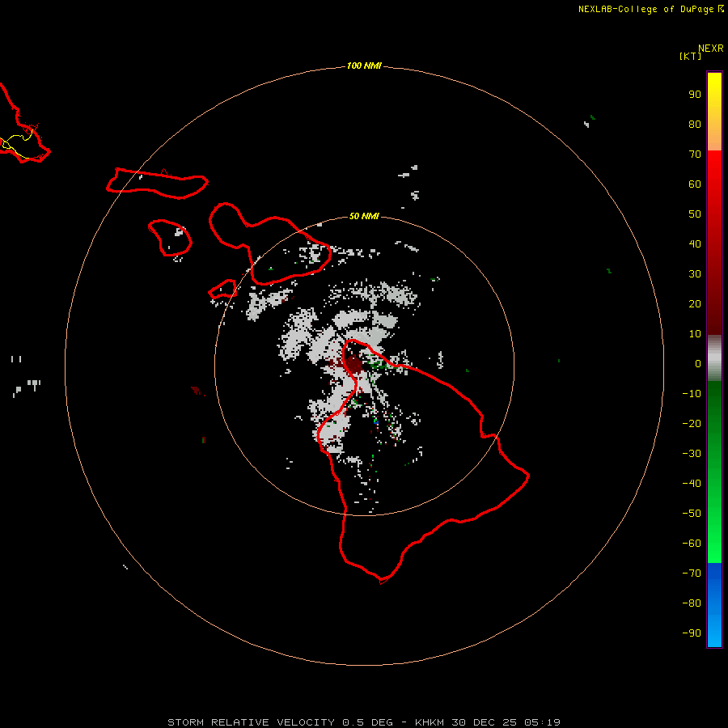Click the NEXR label above color scale

711,49
